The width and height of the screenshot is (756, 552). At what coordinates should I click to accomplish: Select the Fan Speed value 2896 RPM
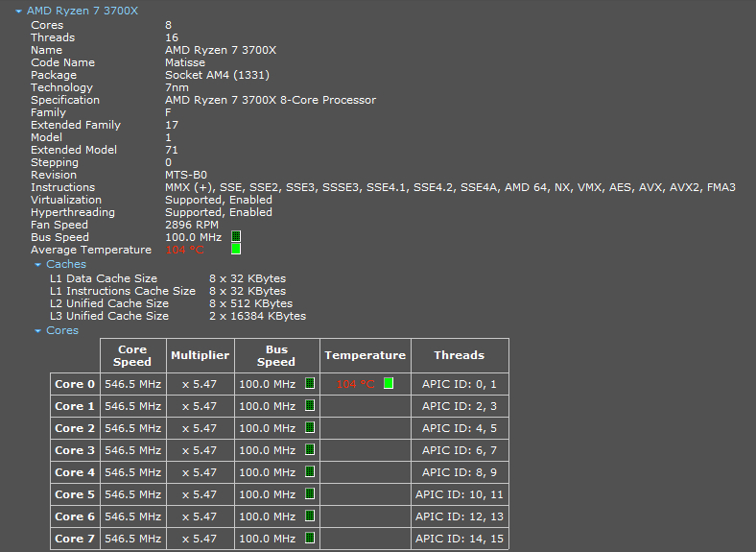(192, 225)
